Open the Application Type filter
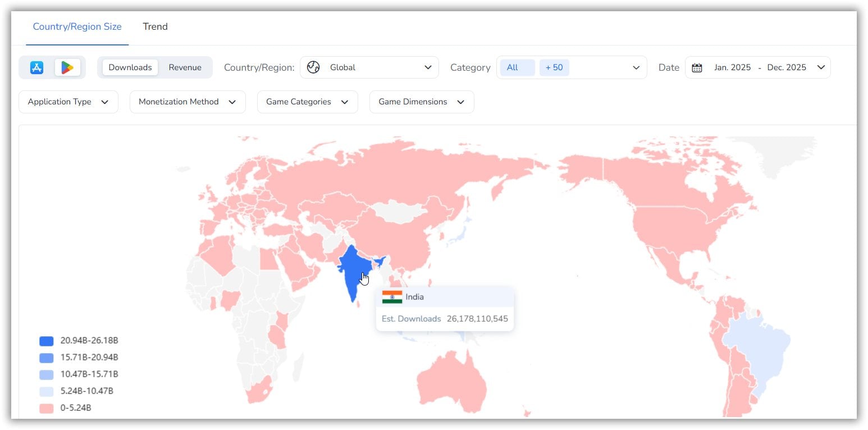Image resolution: width=868 pixels, height=430 pixels. 68,102
